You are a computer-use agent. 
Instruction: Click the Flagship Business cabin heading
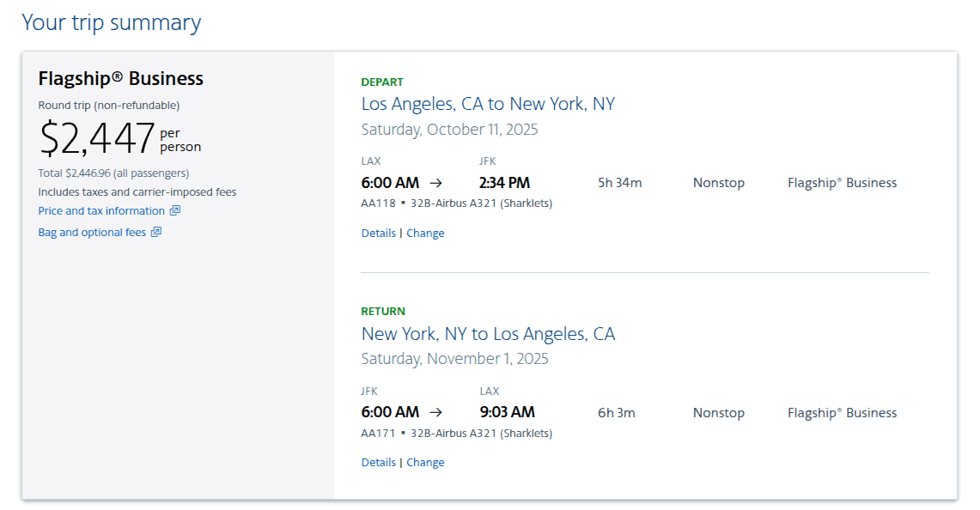(x=120, y=78)
